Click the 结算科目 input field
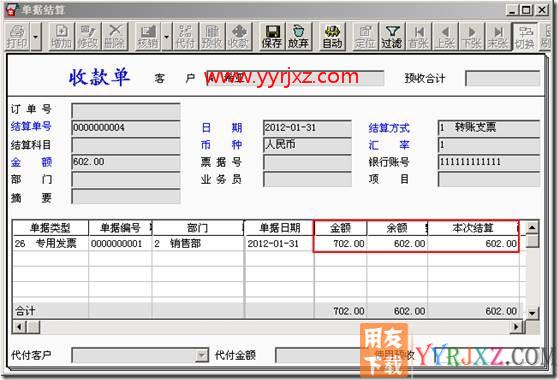Viewport: 558px width, 380px height. tap(126, 145)
